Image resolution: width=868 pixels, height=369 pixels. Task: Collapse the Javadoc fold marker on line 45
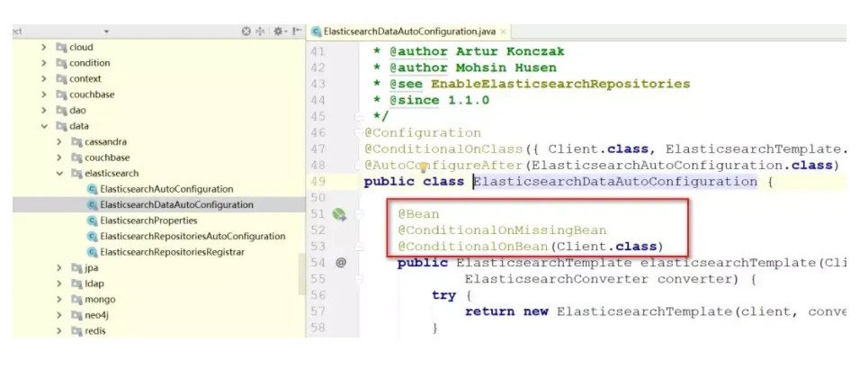[359, 118]
